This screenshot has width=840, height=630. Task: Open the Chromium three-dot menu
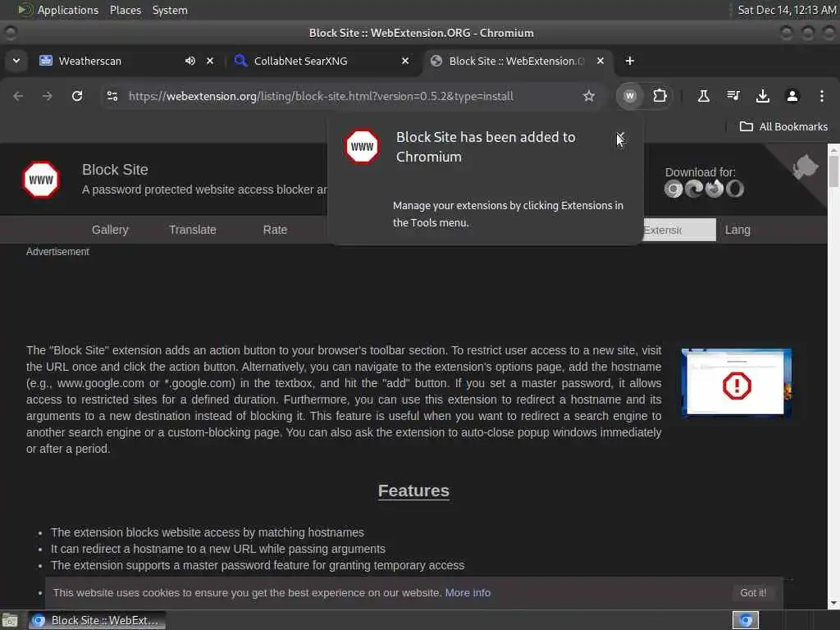[x=821, y=96]
